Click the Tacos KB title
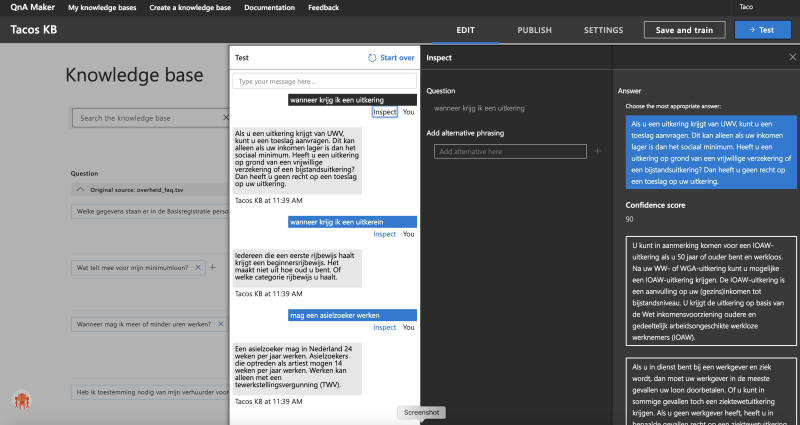This screenshot has height=425, width=800. [x=34, y=30]
